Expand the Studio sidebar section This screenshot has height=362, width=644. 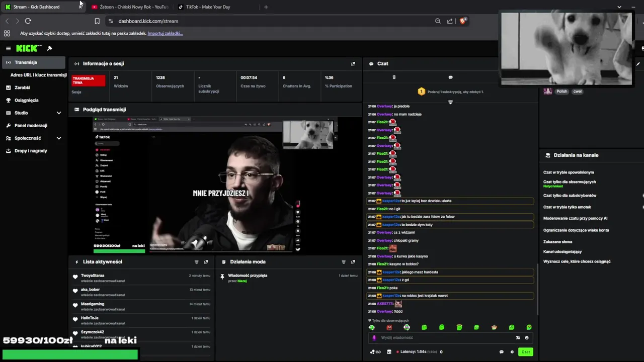59,113
